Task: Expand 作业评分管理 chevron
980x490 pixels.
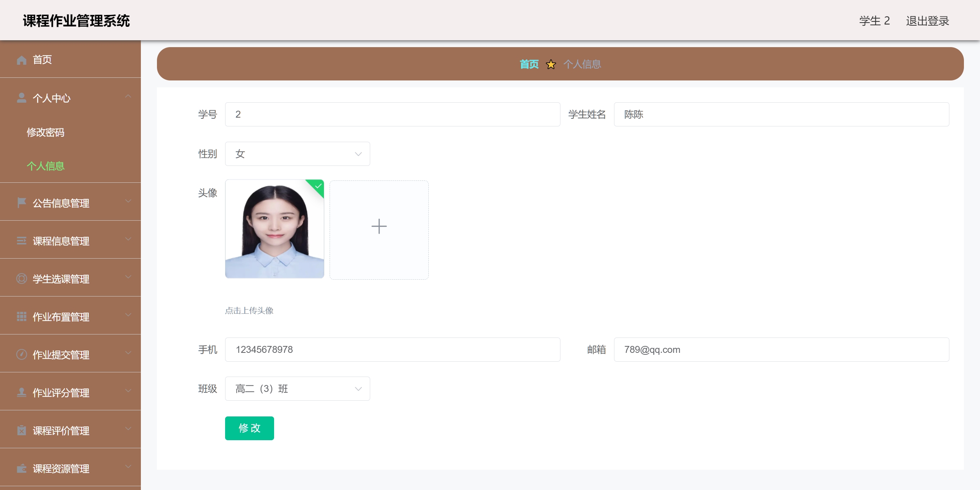Action: click(x=128, y=390)
